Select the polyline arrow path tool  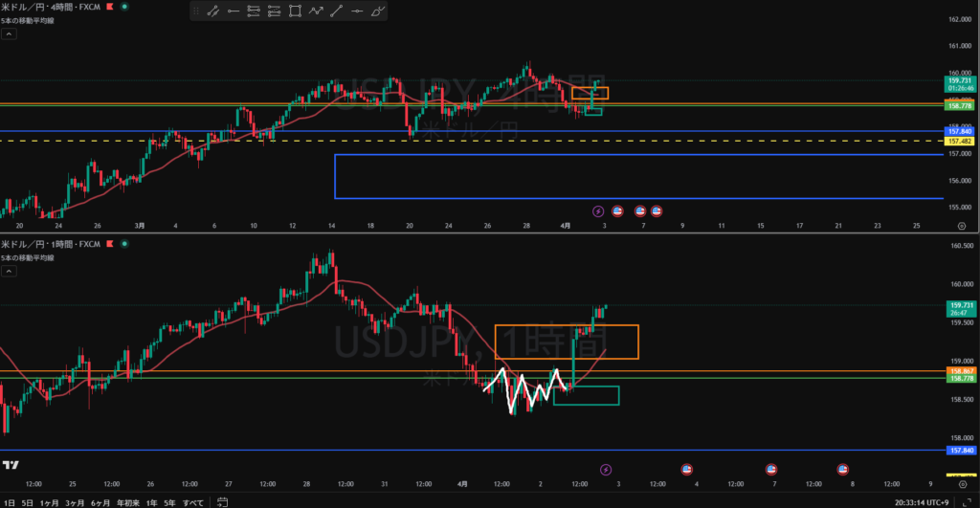pyautogui.click(x=316, y=12)
